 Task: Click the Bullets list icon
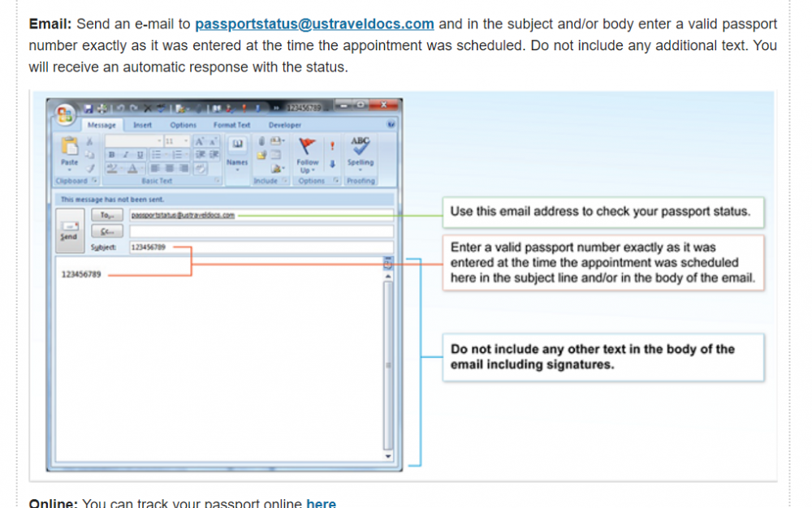(156, 155)
